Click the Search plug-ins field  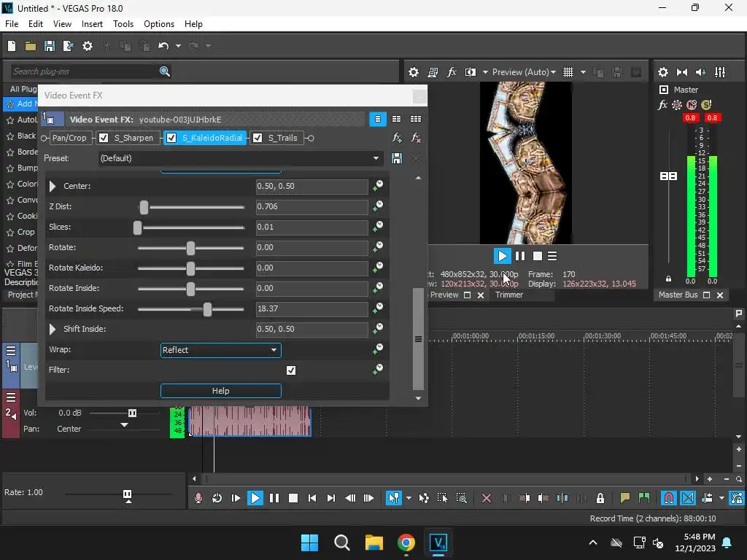click(x=83, y=71)
